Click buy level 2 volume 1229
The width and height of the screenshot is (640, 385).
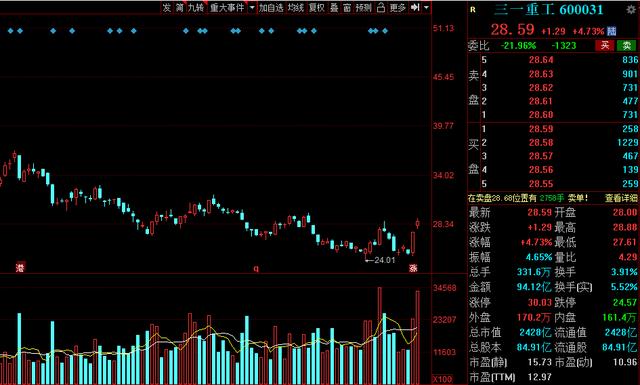point(628,142)
